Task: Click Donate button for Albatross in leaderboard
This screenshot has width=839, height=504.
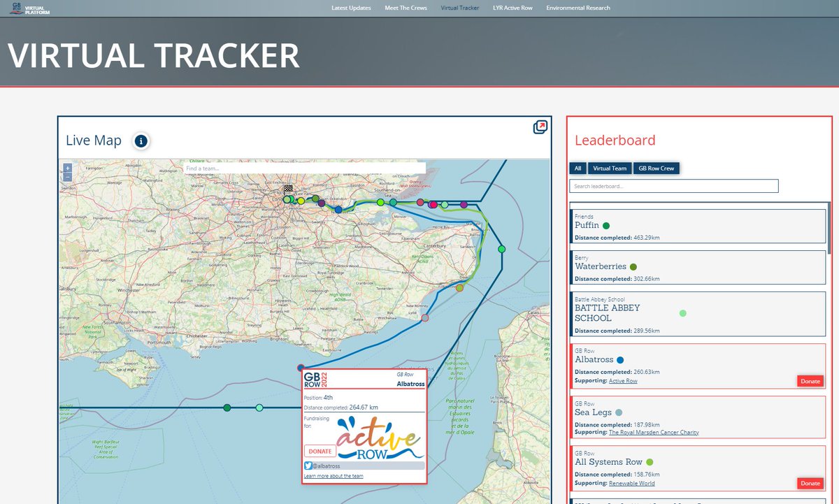Action: click(810, 381)
